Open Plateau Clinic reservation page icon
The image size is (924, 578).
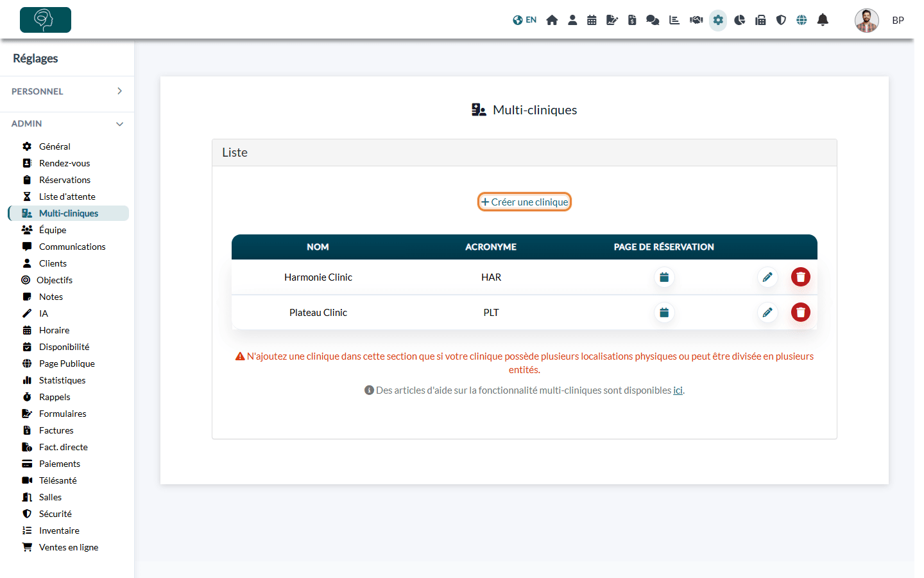point(664,313)
